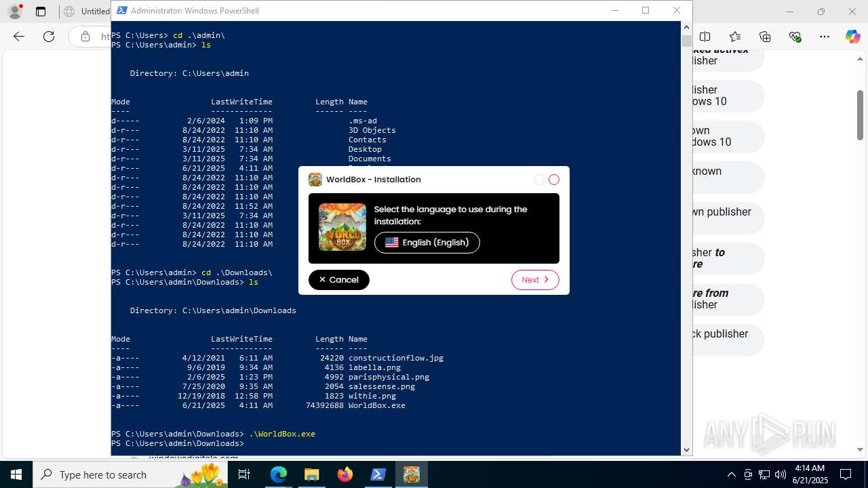868x488 pixels.
Task: Click parisphysical.png in PowerShell listing
Action: click(389, 377)
